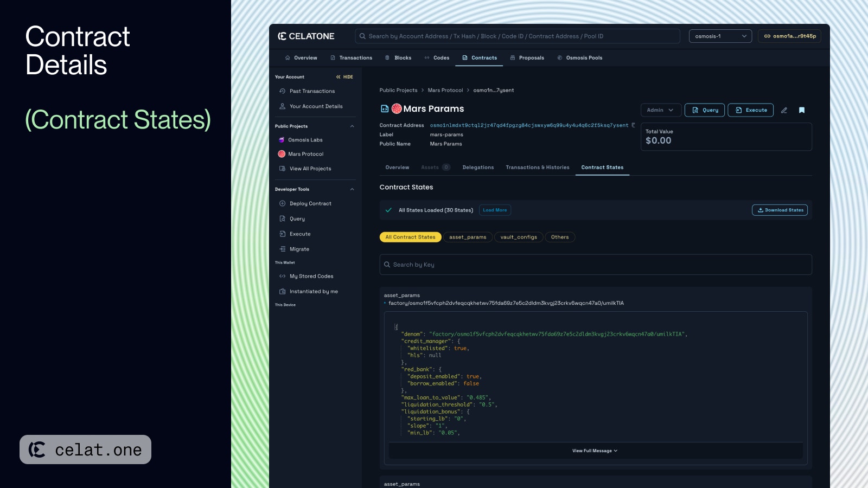The image size is (868, 488).
Task: Open Osmosis Labs public project
Action: [305, 140]
